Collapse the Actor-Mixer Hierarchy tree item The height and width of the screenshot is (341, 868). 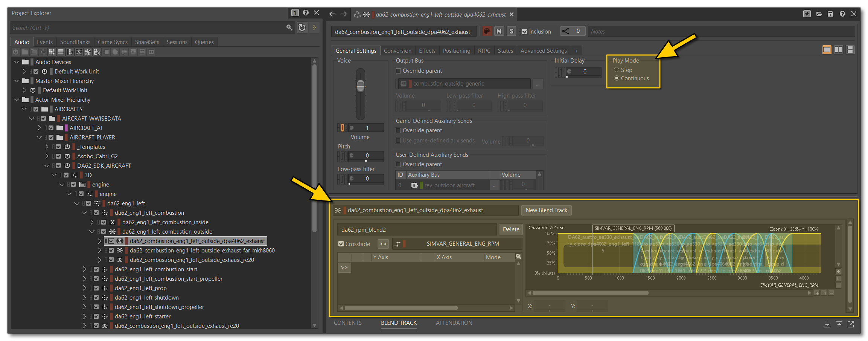point(17,99)
